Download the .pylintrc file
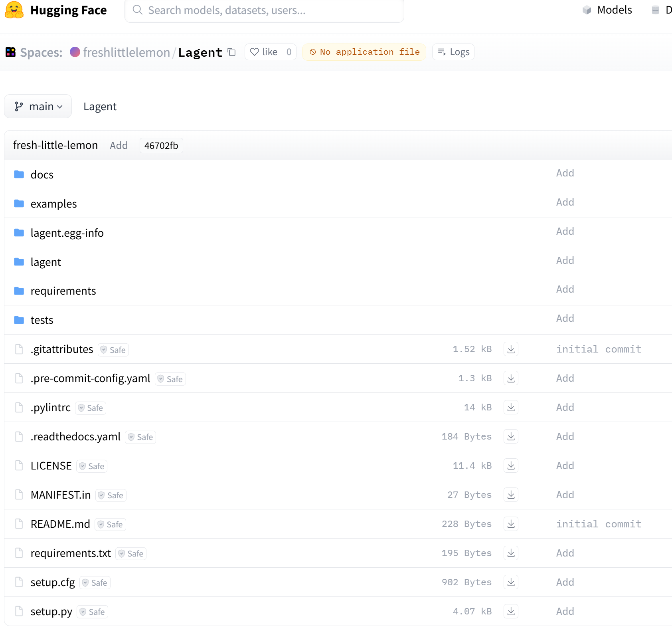 511,407
